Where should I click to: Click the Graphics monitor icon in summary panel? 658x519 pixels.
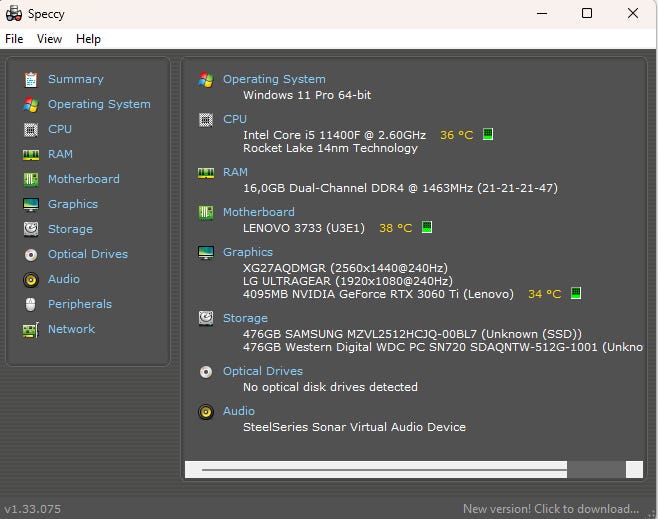click(206, 253)
